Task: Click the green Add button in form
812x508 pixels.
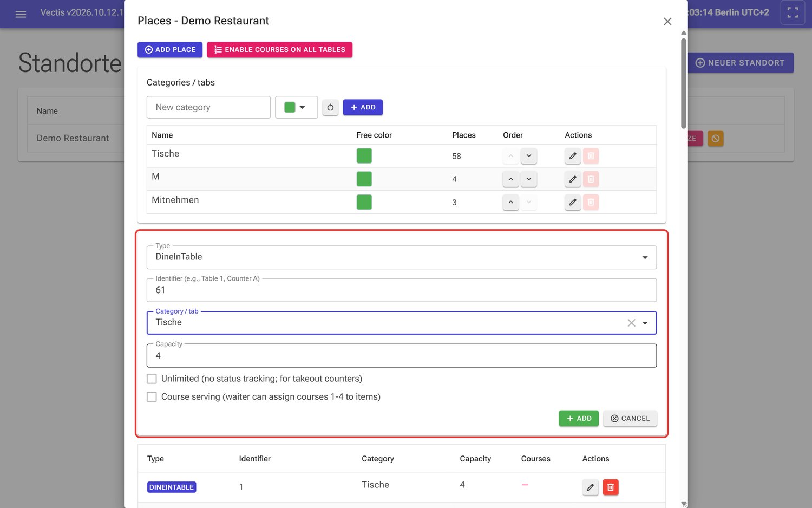Action: 579,419
